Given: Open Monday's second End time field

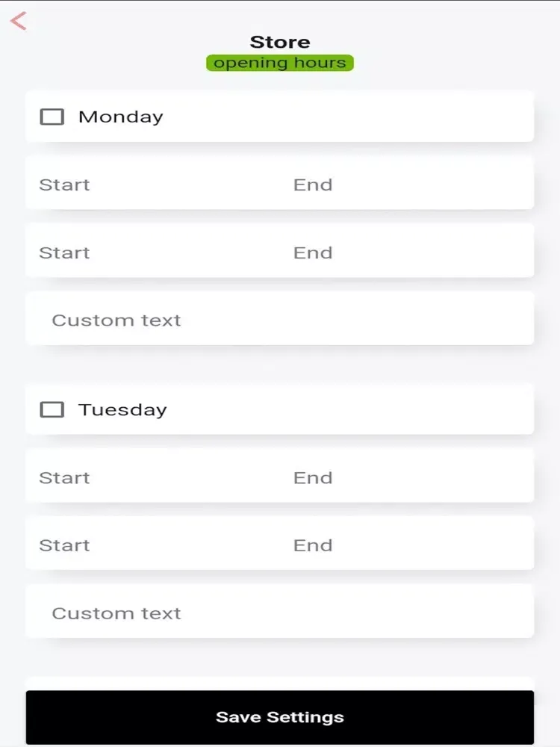Looking at the screenshot, I should pyautogui.click(x=407, y=252).
